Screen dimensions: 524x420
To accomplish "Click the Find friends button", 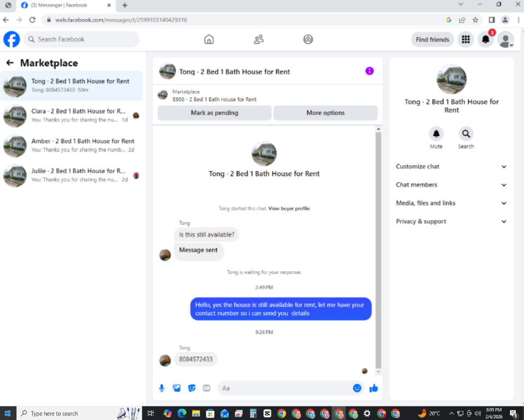I will point(433,39).
